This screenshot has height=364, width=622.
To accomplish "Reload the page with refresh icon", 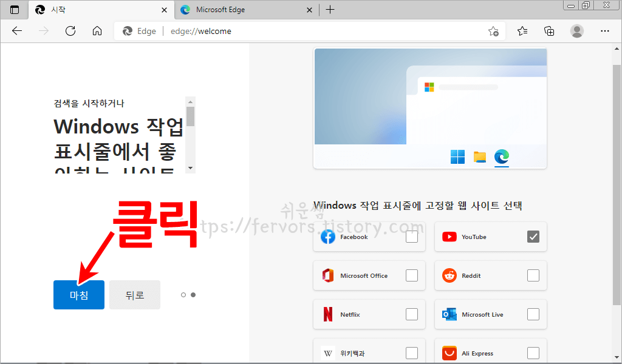I will [x=70, y=31].
